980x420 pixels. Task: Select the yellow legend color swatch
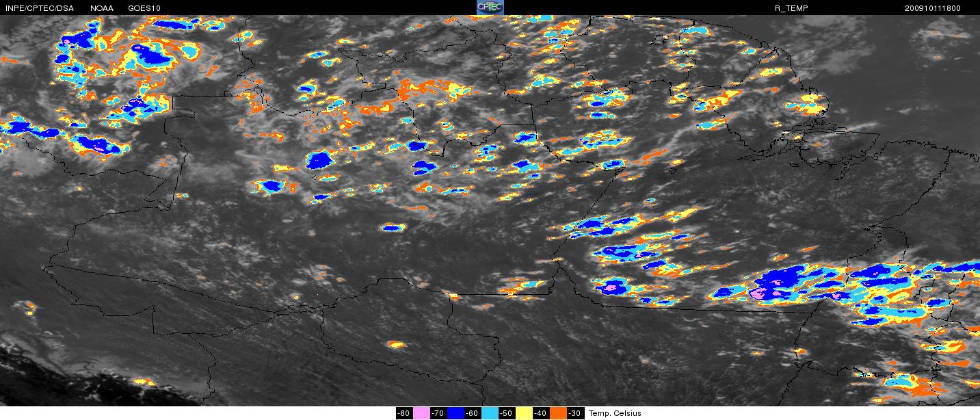click(x=524, y=413)
